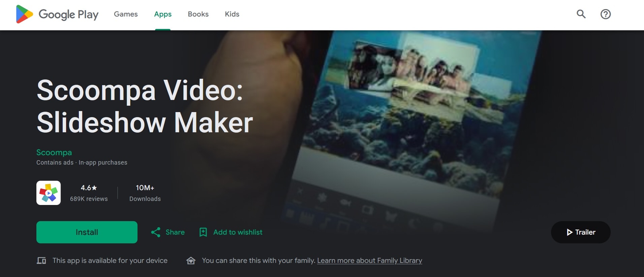The width and height of the screenshot is (644, 277).
Task: Click Add to wishlist
Action: point(238,232)
